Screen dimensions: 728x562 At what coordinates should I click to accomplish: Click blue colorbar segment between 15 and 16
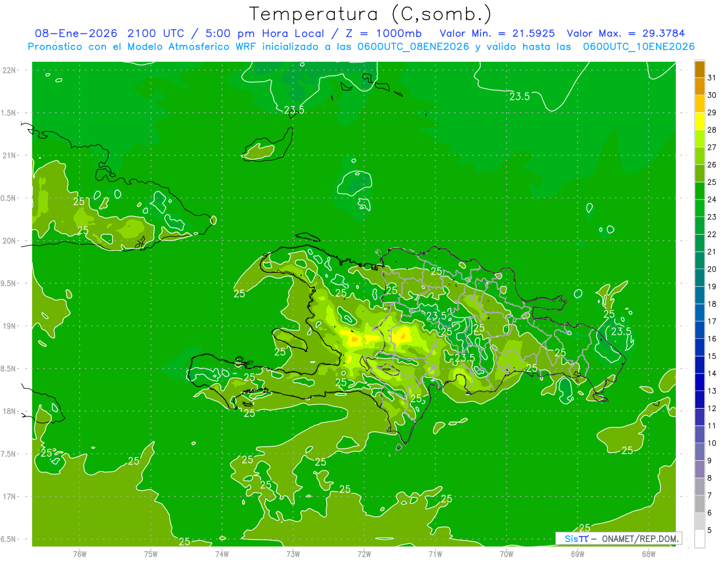coord(699,347)
